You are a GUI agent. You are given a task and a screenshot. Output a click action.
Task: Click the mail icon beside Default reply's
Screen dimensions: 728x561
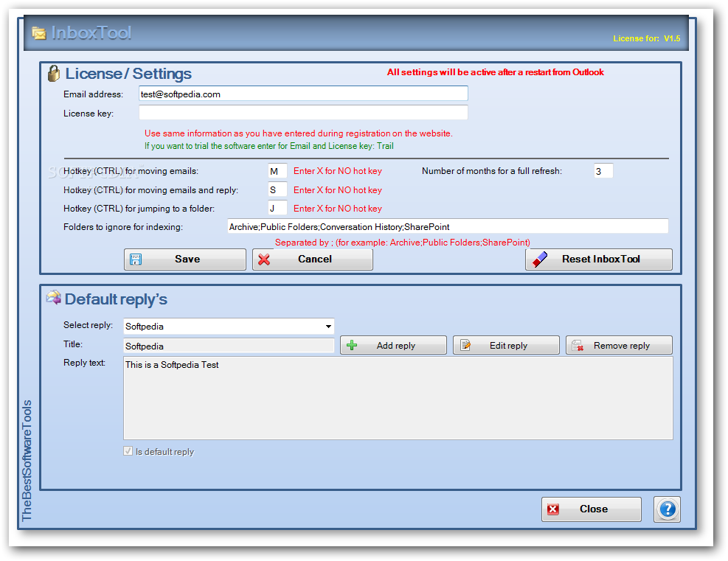53,297
